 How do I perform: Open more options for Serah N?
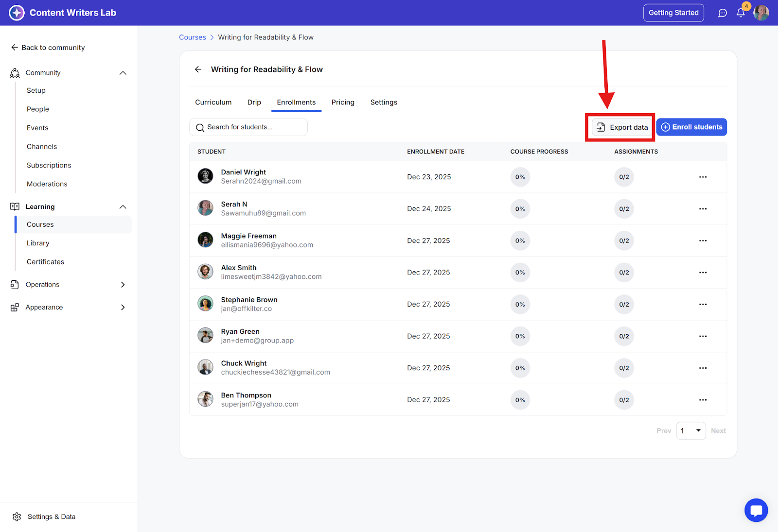click(703, 209)
